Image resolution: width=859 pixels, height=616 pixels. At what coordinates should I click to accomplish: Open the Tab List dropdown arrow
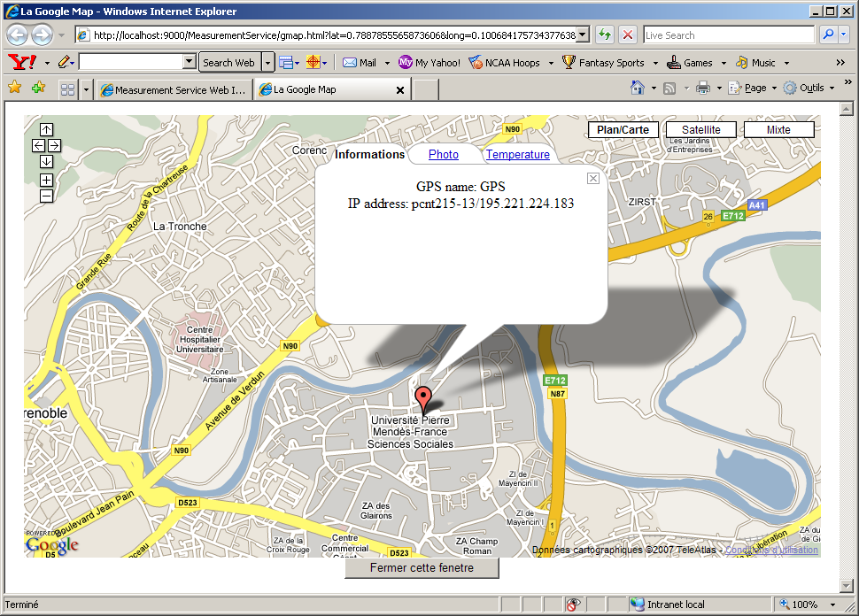point(86,89)
